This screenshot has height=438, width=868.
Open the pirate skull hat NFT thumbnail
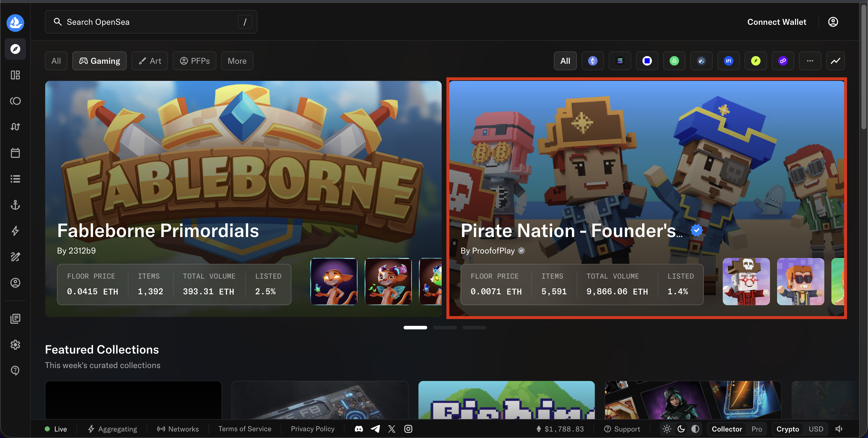point(746,282)
